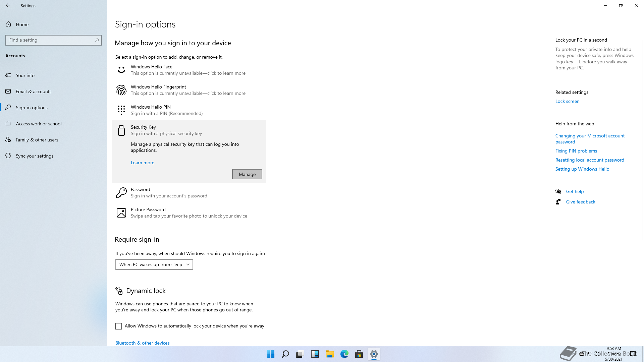Click the Give feedback person icon

click(558, 201)
